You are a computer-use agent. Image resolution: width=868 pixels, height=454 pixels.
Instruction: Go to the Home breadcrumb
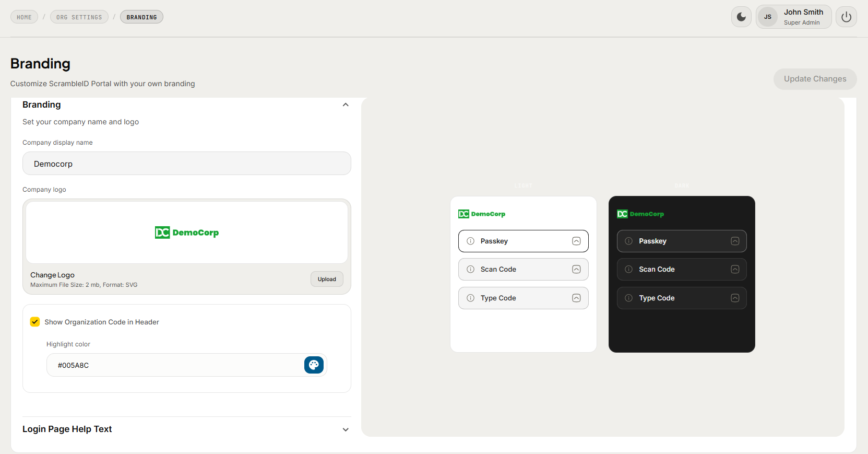pyautogui.click(x=24, y=17)
